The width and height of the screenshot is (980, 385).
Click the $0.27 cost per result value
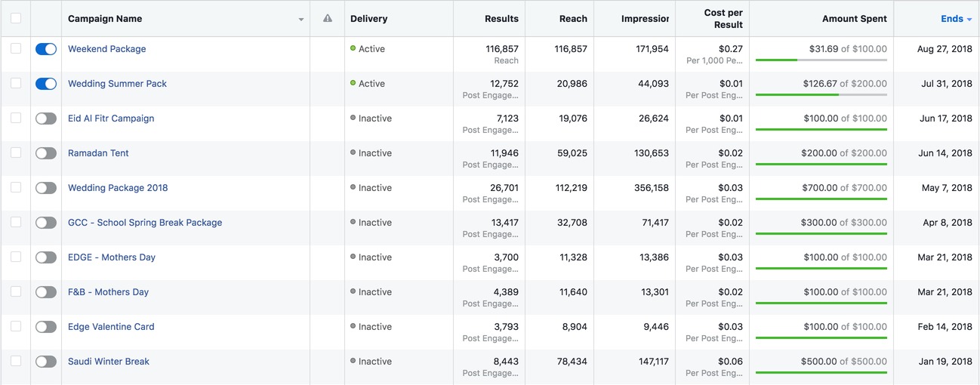click(x=731, y=49)
